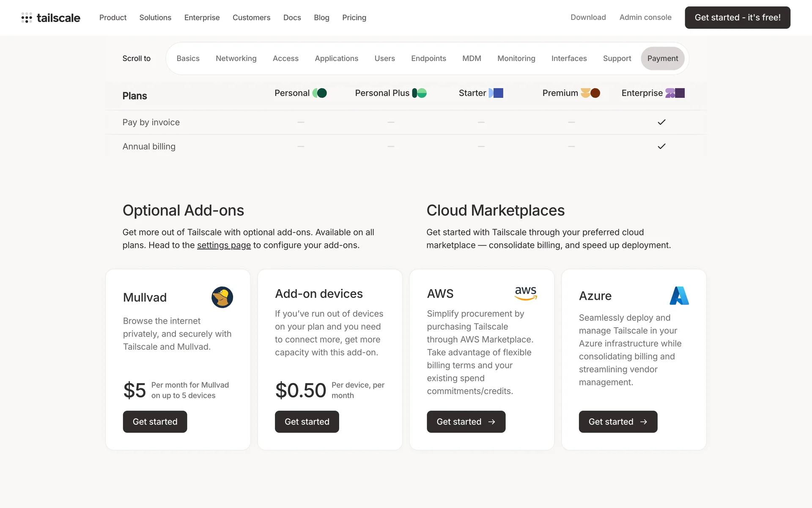Select the Payment scroll-to tab
The image size is (812, 508).
(x=662, y=58)
